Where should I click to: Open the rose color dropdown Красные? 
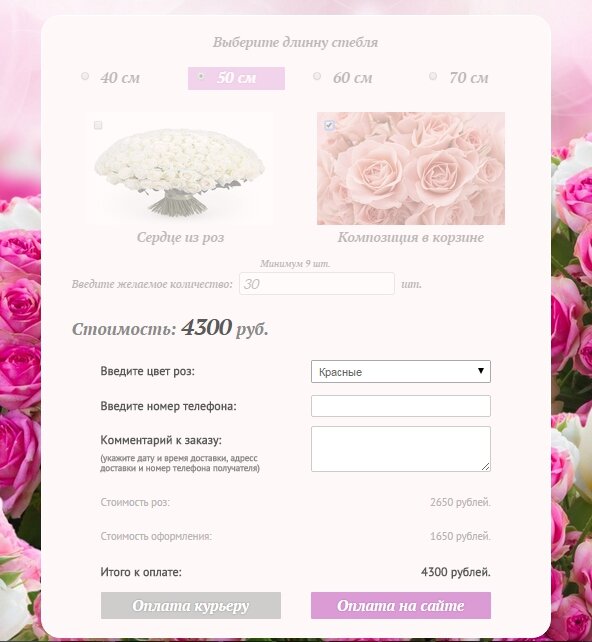401,371
